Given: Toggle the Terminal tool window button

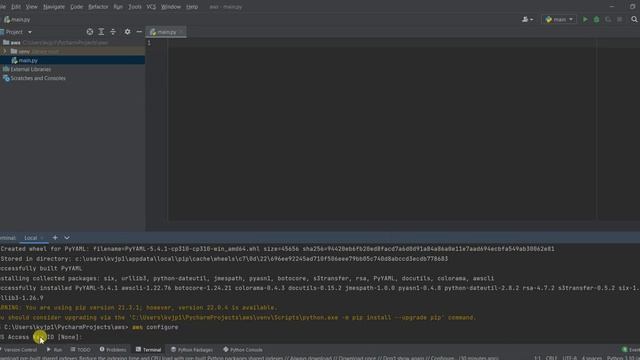Looking at the screenshot, I should click(149, 350).
